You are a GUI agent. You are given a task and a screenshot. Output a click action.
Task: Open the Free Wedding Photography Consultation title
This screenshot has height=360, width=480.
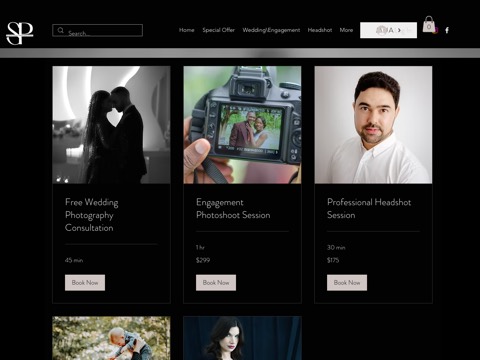92,215
